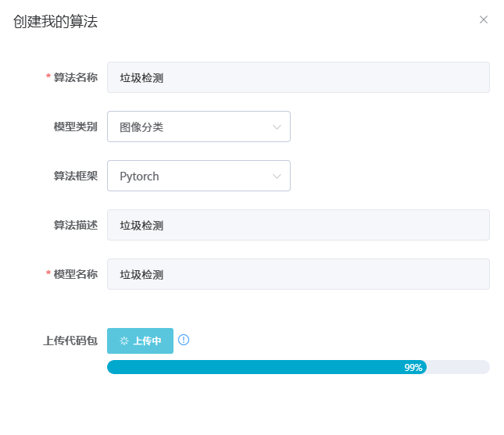The width and height of the screenshot is (504, 435).
Task: Click the 上传代码包 label
Action: coord(70,341)
